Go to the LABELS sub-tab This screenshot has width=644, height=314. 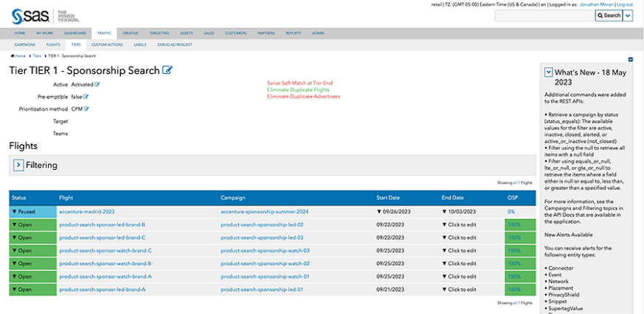click(140, 44)
